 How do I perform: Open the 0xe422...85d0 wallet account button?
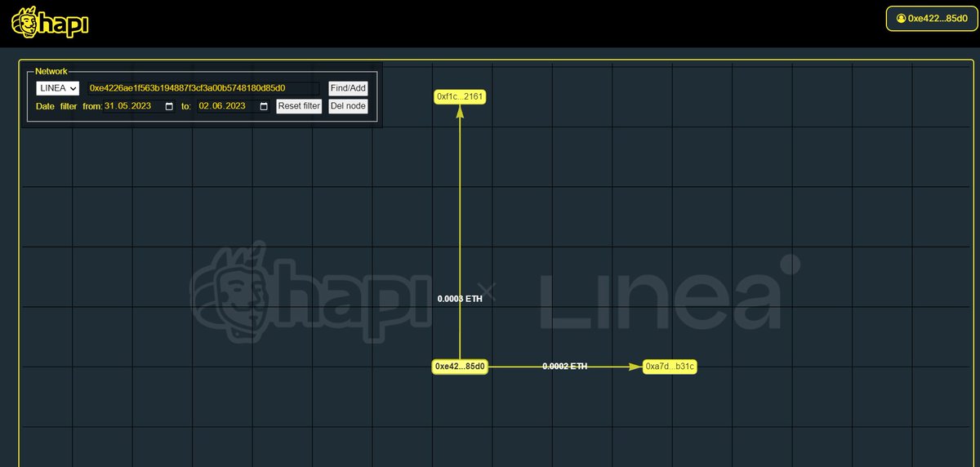(x=932, y=18)
